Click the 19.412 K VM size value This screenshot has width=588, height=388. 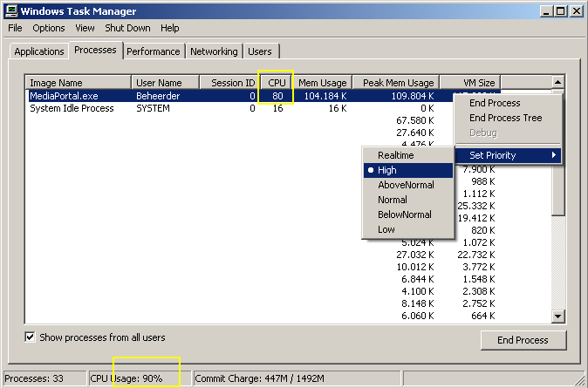(476, 218)
